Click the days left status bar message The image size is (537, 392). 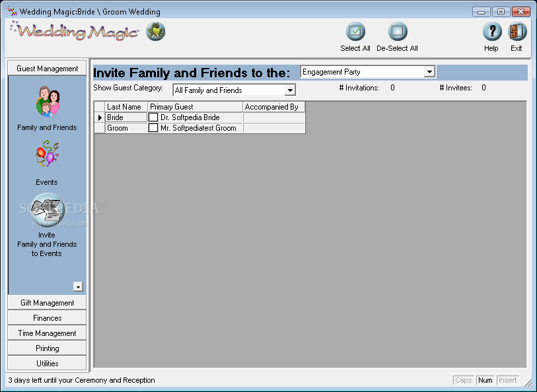pos(81,380)
